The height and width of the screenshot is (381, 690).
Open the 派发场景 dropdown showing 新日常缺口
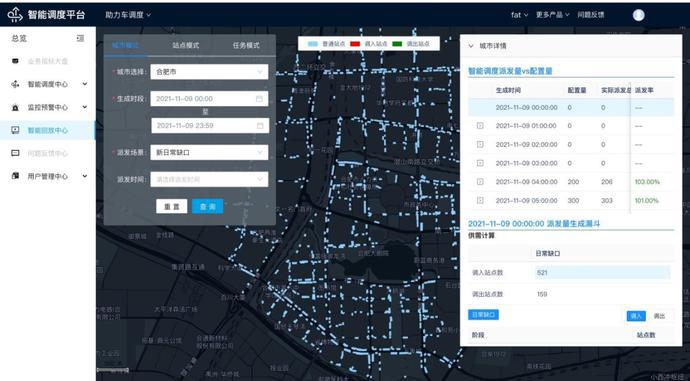click(209, 152)
